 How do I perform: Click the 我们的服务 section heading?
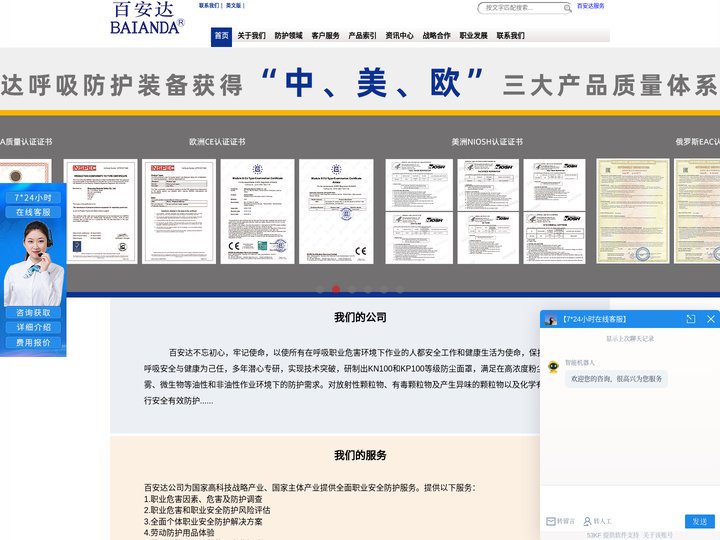(360, 455)
